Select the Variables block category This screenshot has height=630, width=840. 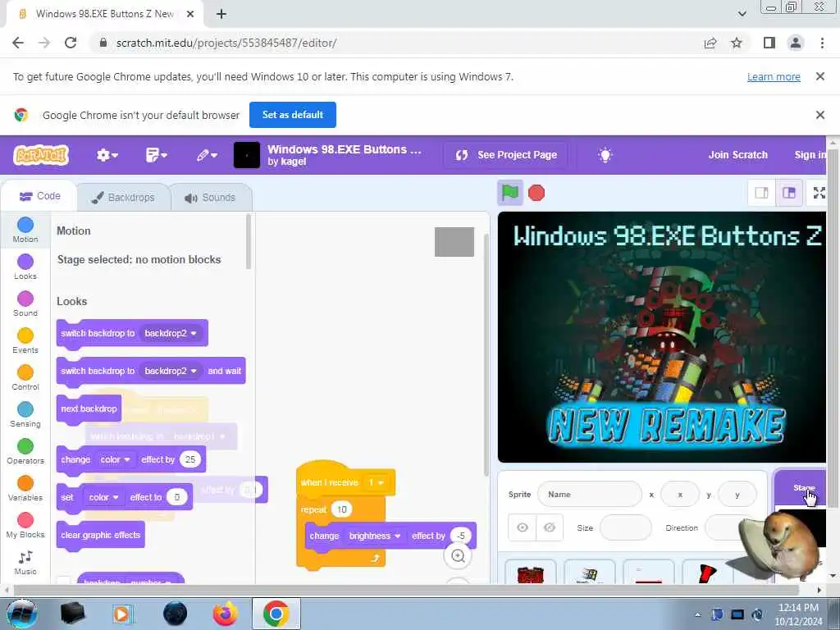(x=25, y=489)
